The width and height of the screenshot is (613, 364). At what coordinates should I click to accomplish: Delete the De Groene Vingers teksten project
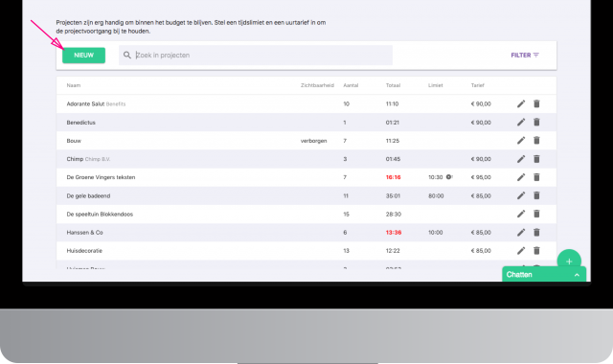tap(536, 177)
